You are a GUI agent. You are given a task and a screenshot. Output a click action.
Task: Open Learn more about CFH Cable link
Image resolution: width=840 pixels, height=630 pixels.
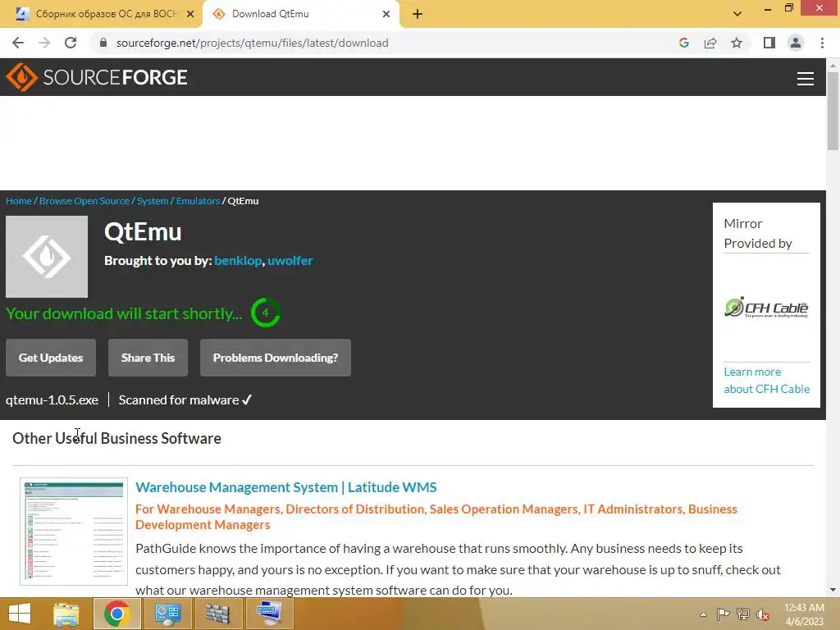767,381
